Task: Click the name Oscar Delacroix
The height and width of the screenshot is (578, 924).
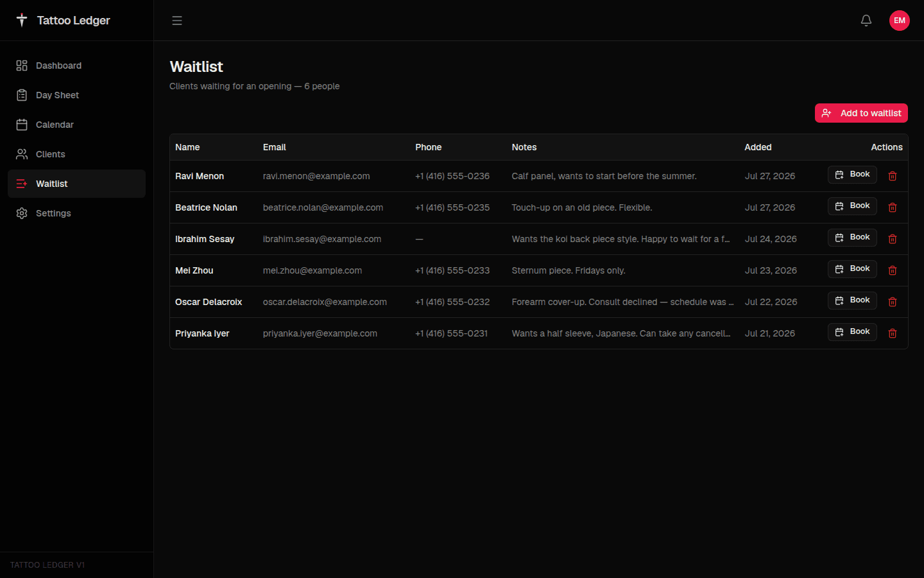Action: 209,302
